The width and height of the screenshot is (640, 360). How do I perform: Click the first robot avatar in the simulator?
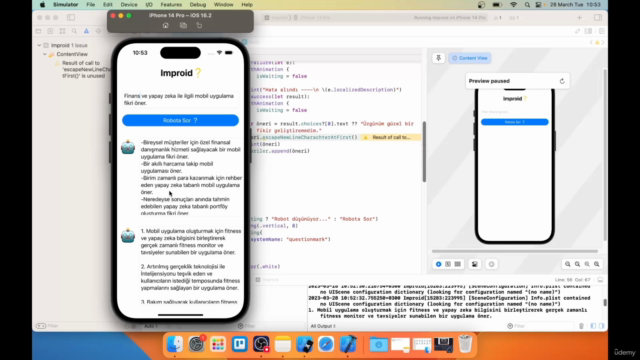128,147
